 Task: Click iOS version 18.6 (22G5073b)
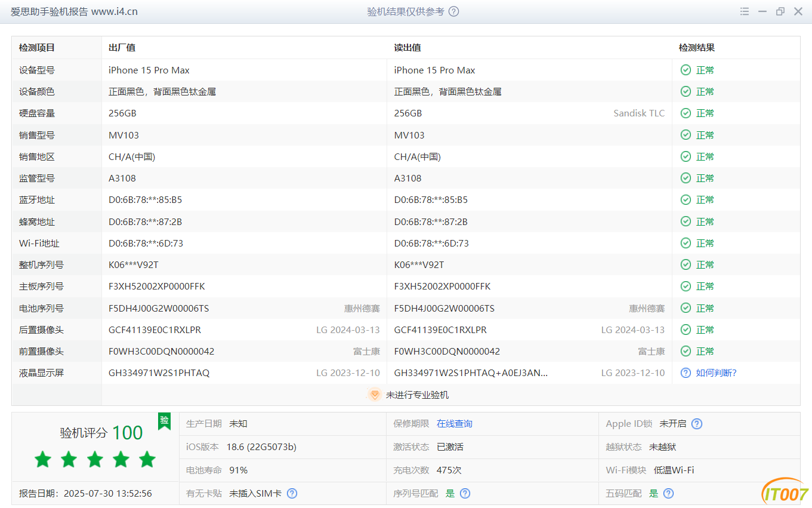click(261, 447)
